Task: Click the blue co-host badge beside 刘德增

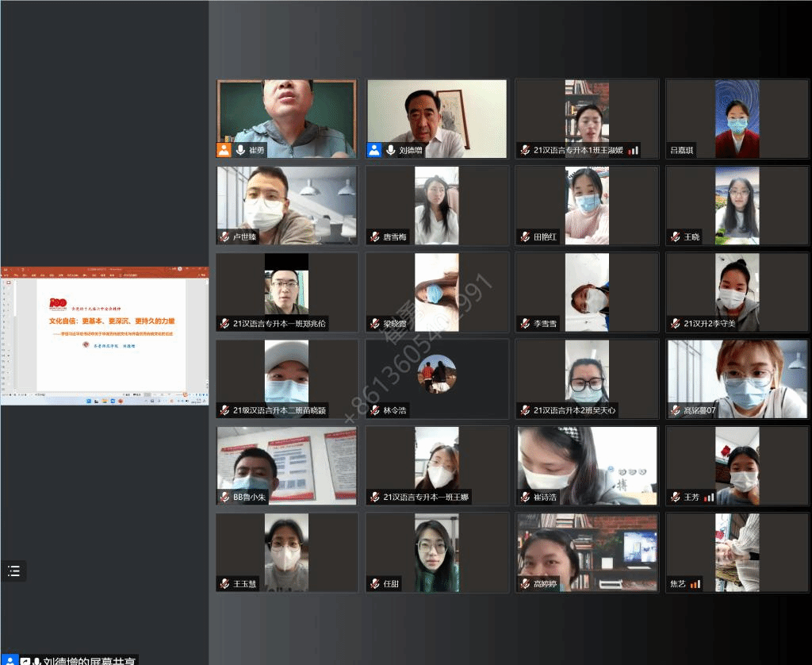Action: tap(374, 150)
